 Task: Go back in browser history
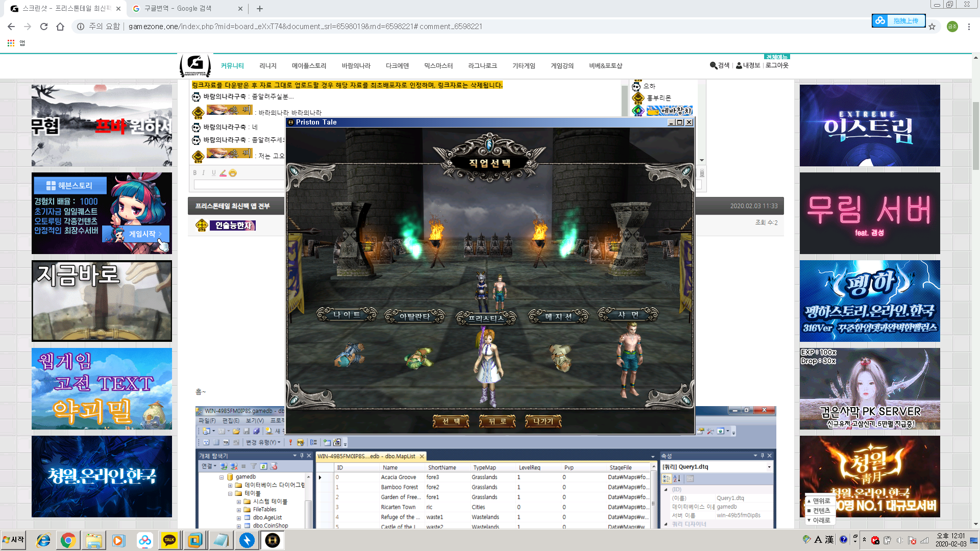coord(11,27)
